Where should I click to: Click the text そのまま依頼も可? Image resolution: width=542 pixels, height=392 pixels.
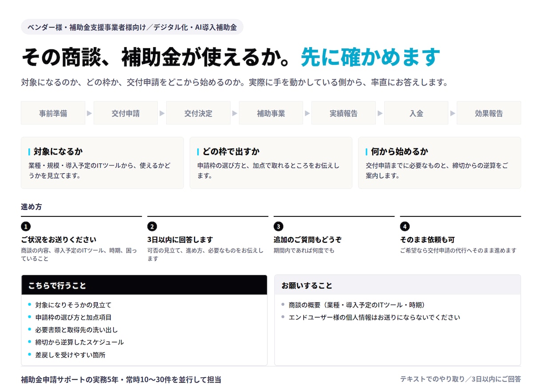pyautogui.click(x=427, y=240)
